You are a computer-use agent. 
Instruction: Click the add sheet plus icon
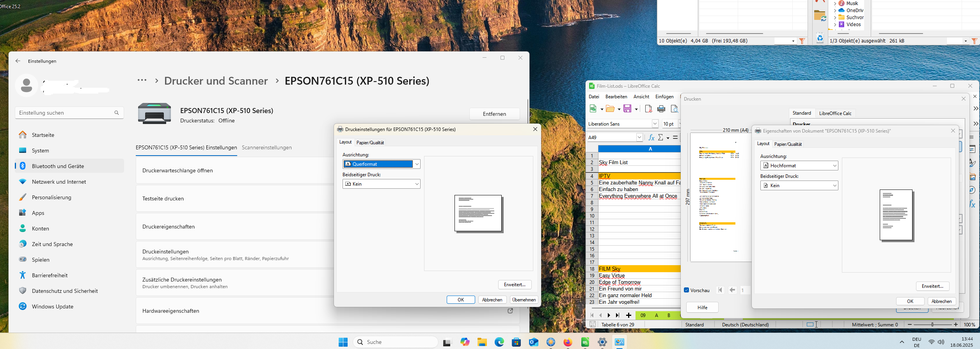click(628, 315)
